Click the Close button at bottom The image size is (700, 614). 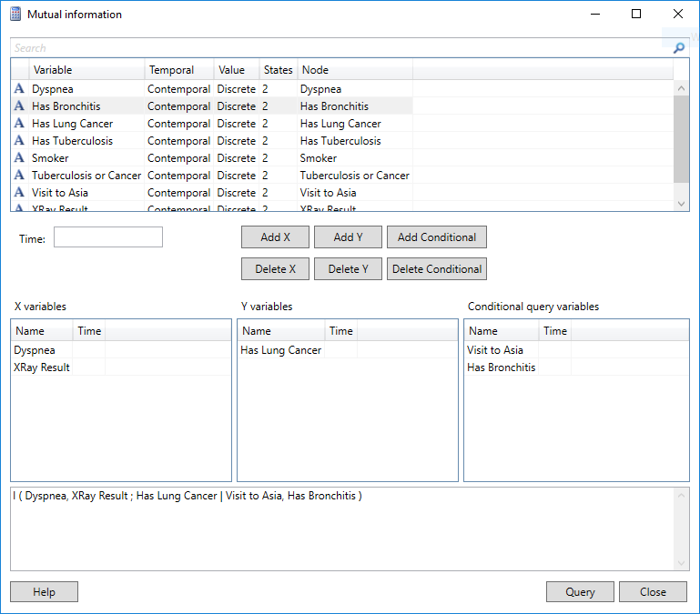point(653,591)
